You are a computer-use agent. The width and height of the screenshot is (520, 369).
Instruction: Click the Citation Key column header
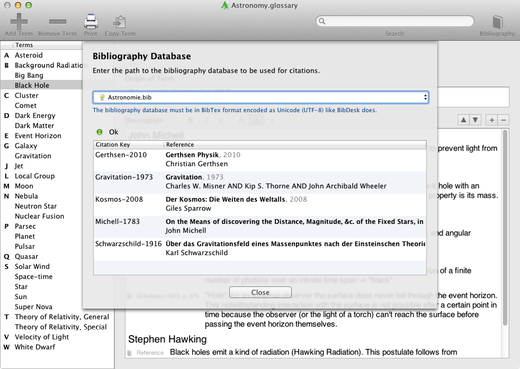tap(129, 145)
